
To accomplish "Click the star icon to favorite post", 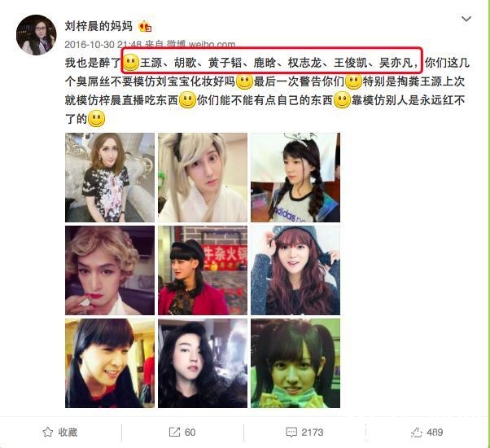I will pos(47,432).
